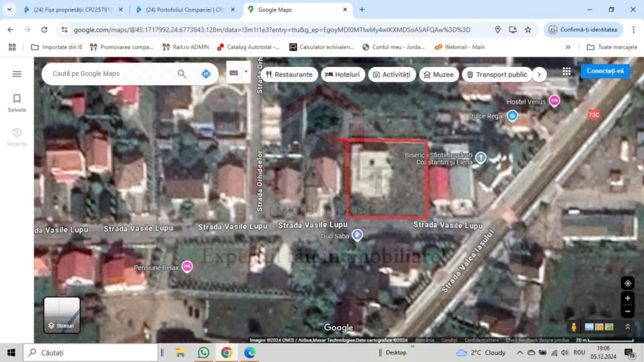The height and width of the screenshot is (362, 644).
Task: Select the search magnifier icon in Google Maps
Action: pyautogui.click(x=182, y=73)
